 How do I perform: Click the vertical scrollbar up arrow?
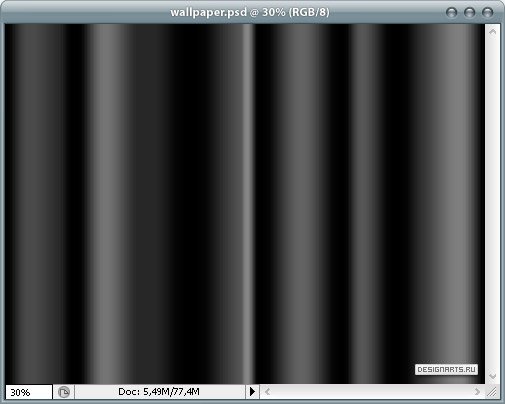coord(493,32)
